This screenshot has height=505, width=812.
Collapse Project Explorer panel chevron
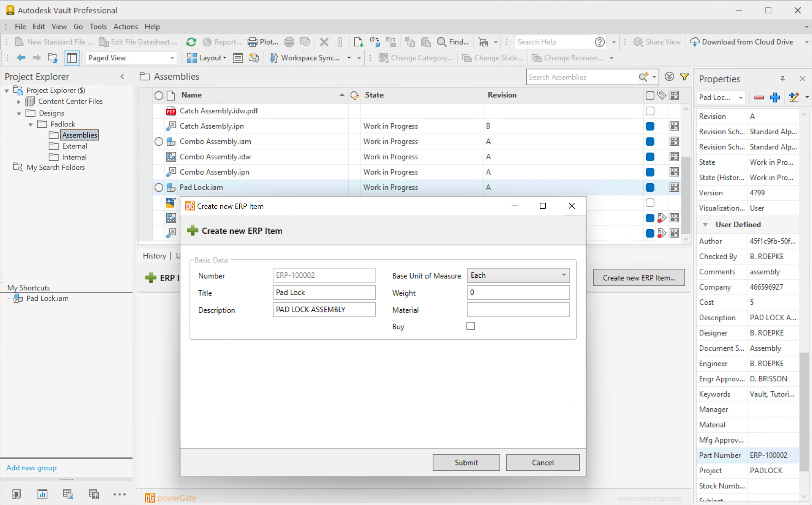(x=122, y=77)
